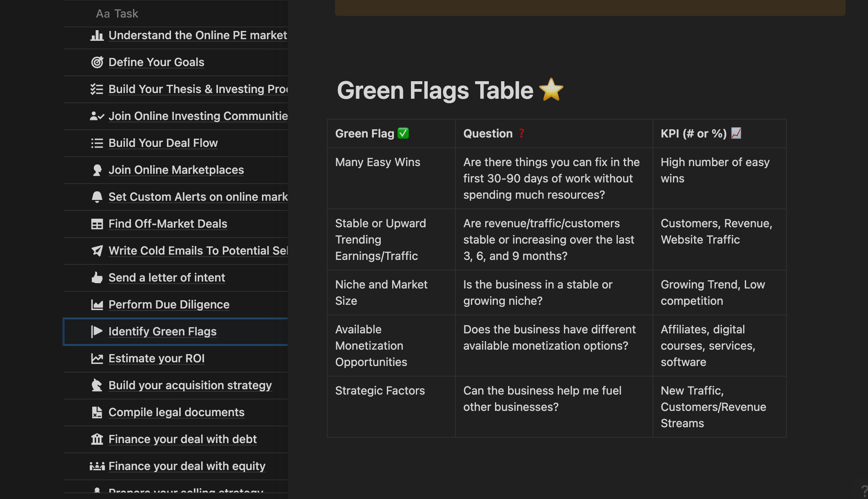This screenshot has width=868, height=499.
Task: Click the Growing Trend, Low competition cell
Action: click(719, 293)
